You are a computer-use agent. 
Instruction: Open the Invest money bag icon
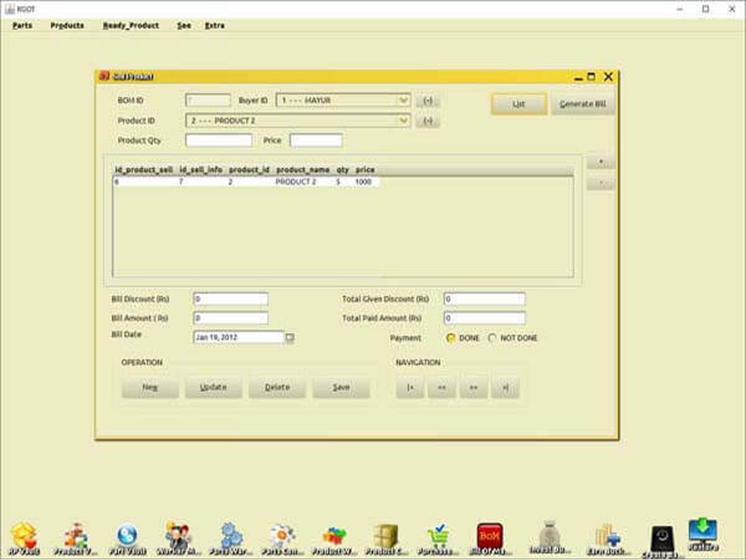click(550, 538)
